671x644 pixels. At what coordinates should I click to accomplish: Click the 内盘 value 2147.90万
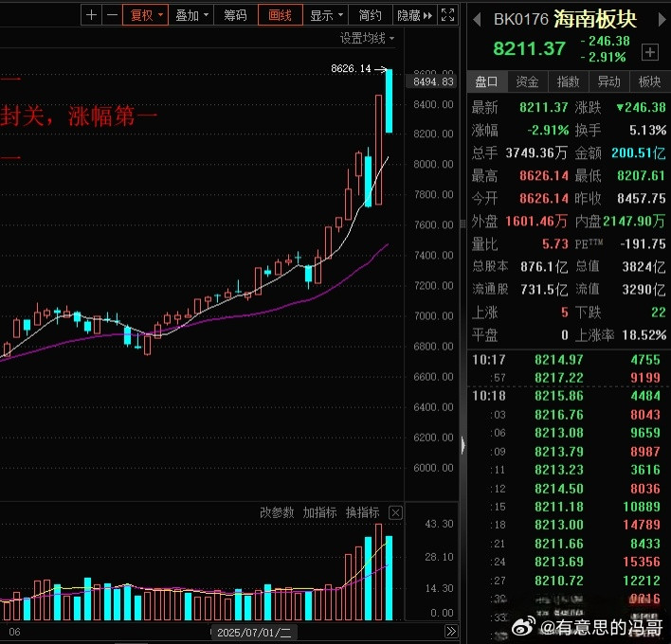(634, 221)
